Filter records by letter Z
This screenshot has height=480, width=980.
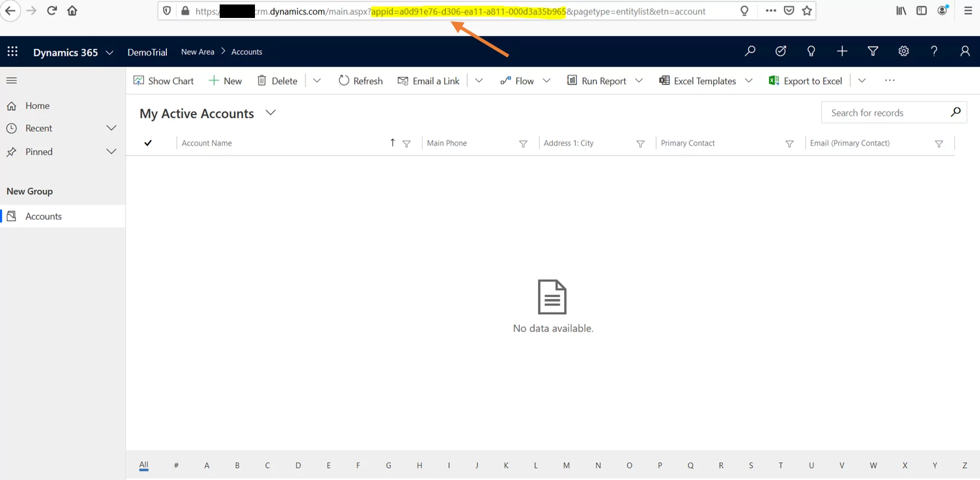click(965, 465)
